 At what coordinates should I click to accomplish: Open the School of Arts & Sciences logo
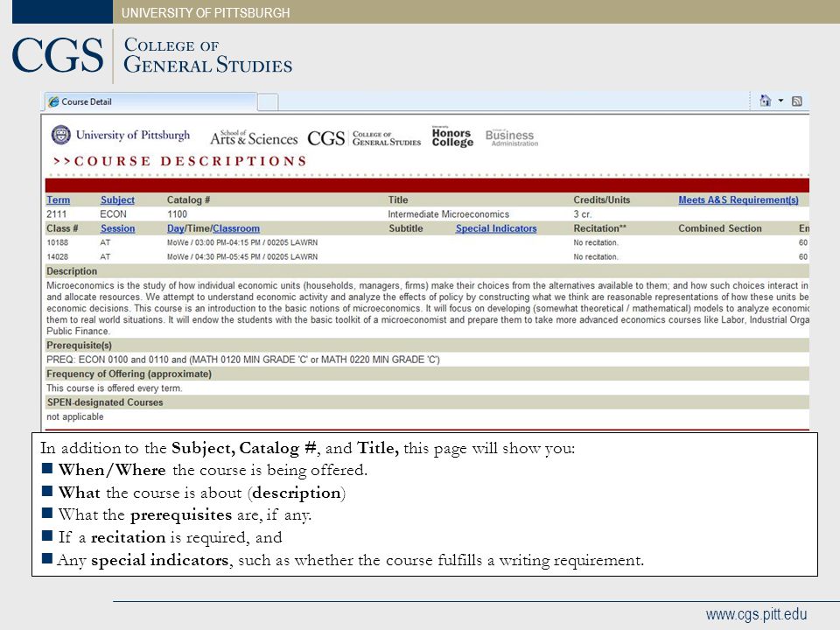pos(254,137)
